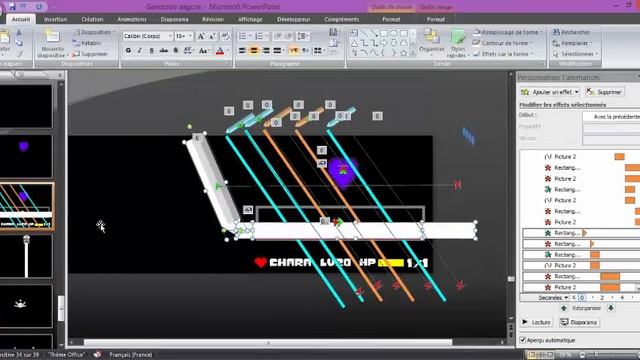
Task: Click the save icon in quick access toolbar
Action: pyautogui.click(x=12, y=7)
